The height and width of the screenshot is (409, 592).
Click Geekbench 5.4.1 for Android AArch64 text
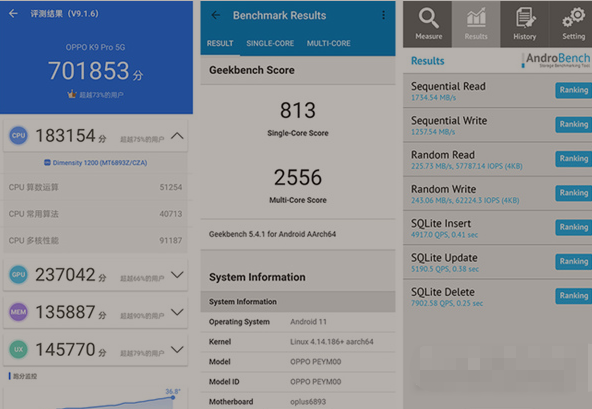click(272, 234)
